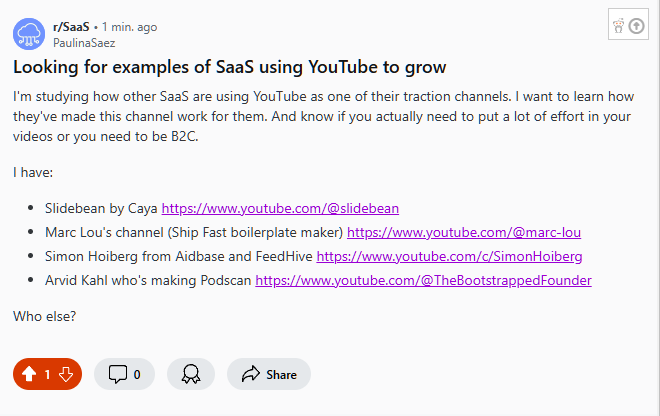660x416 pixels.
Task: Open TheBootstrappedFounder YouTube link
Action: [423, 280]
